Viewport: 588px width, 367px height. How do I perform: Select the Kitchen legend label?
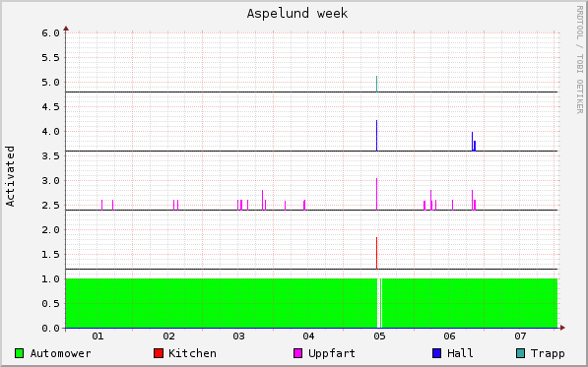(x=192, y=353)
